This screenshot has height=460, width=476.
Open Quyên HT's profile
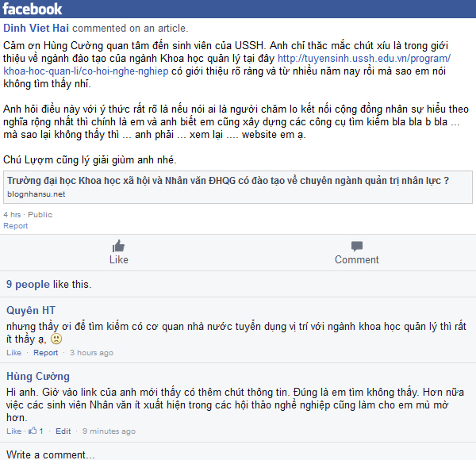click(x=31, y=310)
